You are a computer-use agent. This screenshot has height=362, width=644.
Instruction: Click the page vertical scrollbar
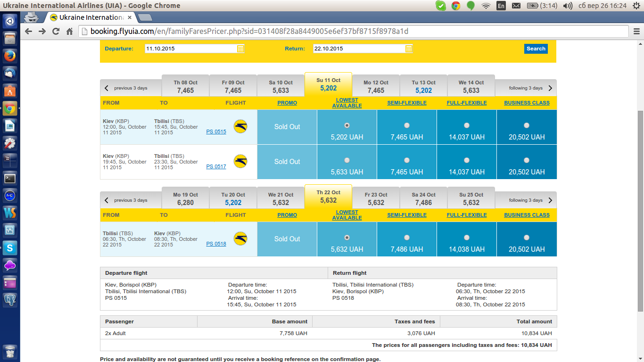coord(640,212)
